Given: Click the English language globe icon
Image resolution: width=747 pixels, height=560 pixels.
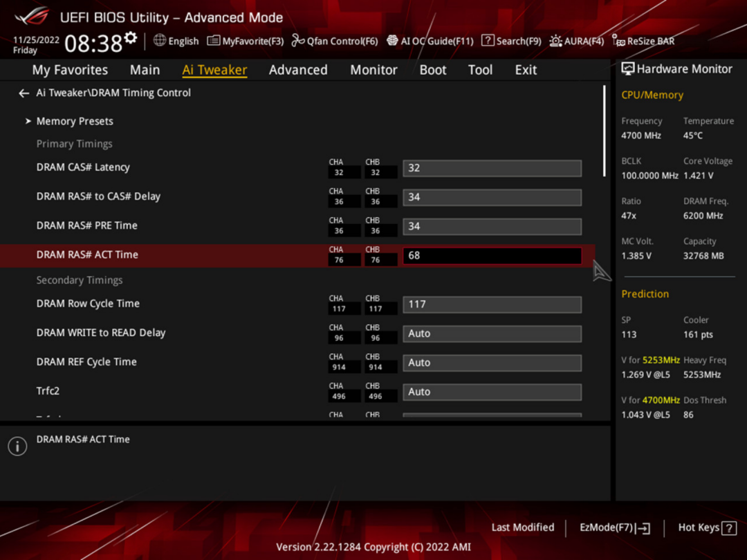Looking at the screenshot, I should (159, 41).
